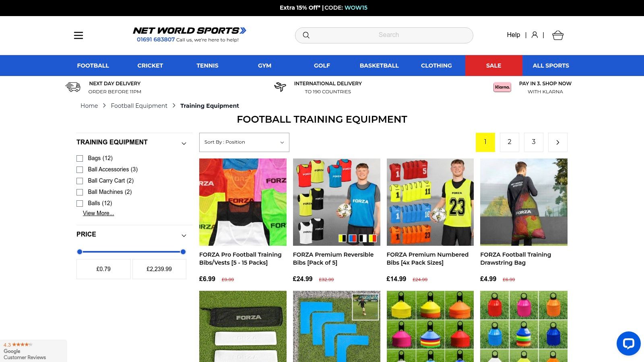Open the Clothing menu
644x362 pixels.
436,66
